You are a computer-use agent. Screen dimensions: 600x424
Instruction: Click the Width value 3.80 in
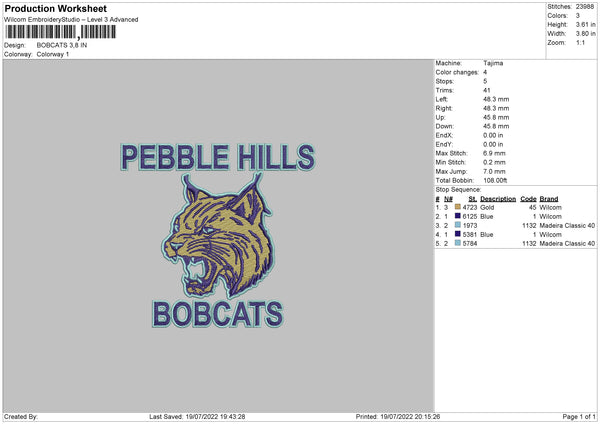coord(585,34)
